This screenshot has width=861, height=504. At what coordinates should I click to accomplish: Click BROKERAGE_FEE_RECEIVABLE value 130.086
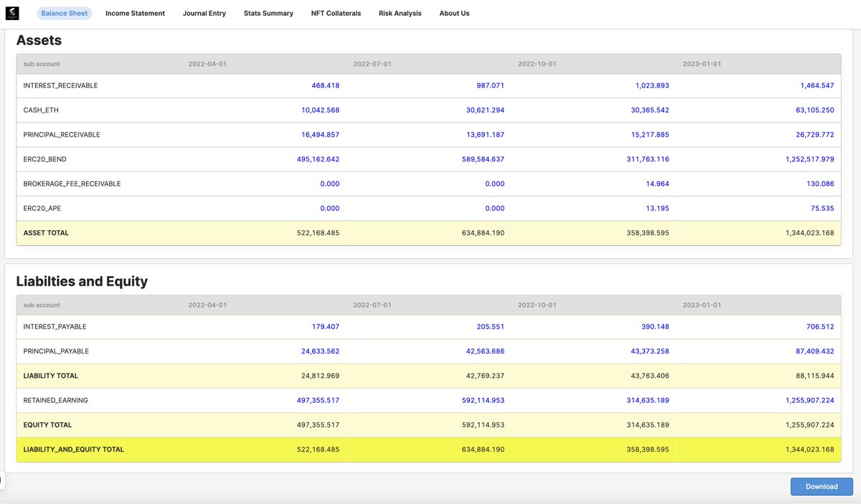point(820,184)
